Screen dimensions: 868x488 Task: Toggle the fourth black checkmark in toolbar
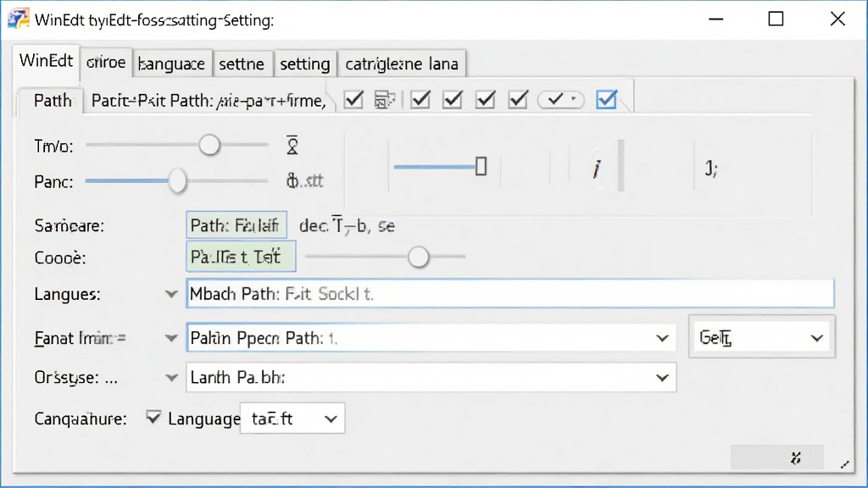(486, 100)
